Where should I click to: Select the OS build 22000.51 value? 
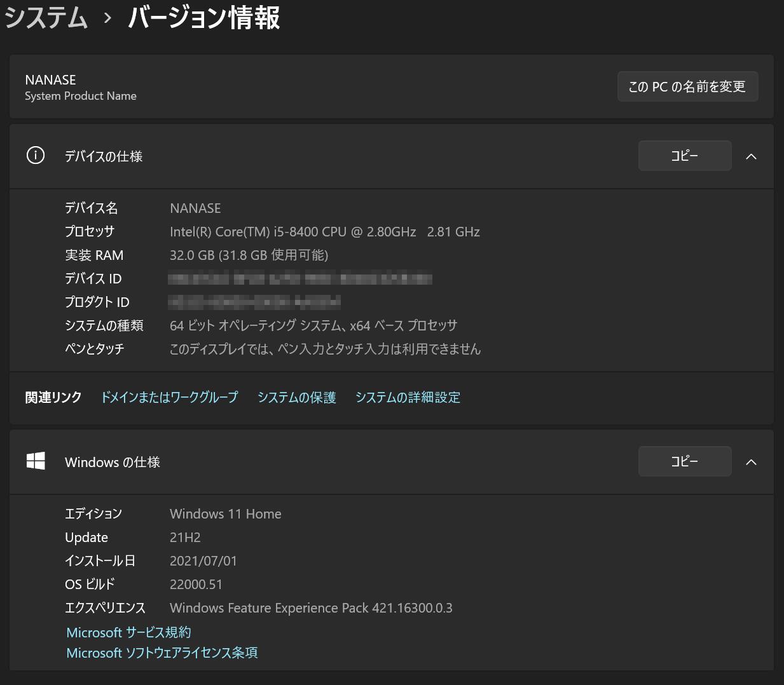(196, 585)
